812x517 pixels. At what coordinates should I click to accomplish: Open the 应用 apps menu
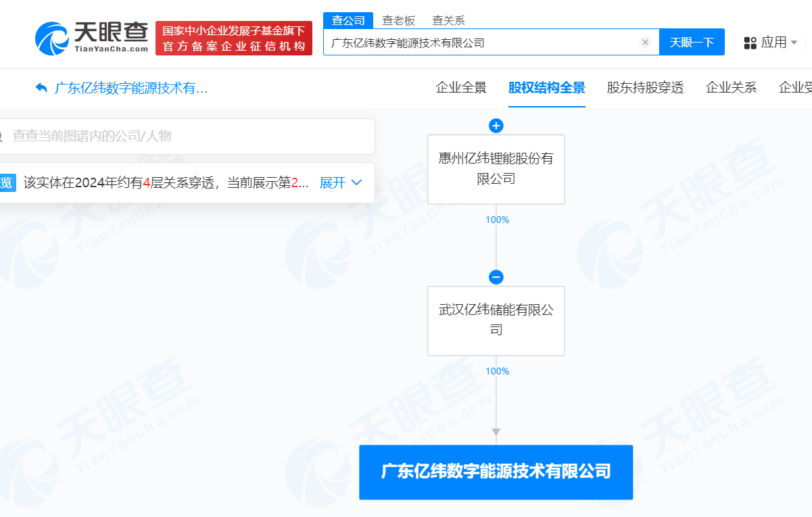771,43
